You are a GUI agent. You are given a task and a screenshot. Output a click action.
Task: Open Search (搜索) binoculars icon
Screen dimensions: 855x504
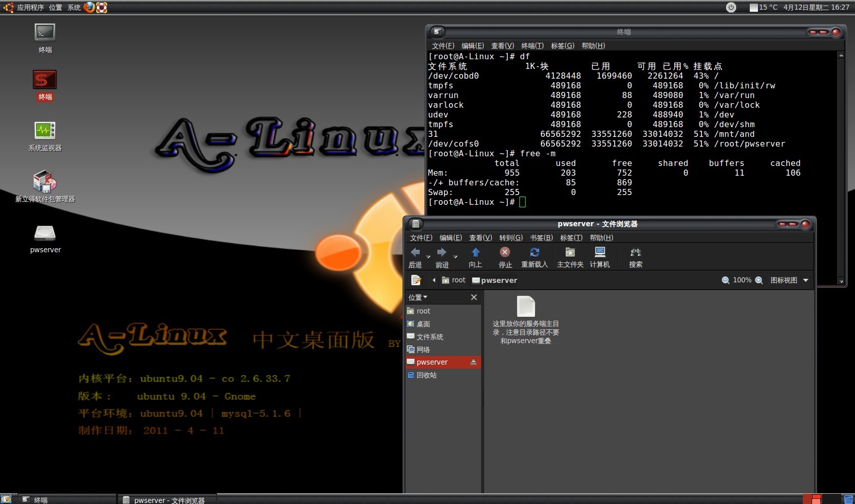[x=635, y=253]
